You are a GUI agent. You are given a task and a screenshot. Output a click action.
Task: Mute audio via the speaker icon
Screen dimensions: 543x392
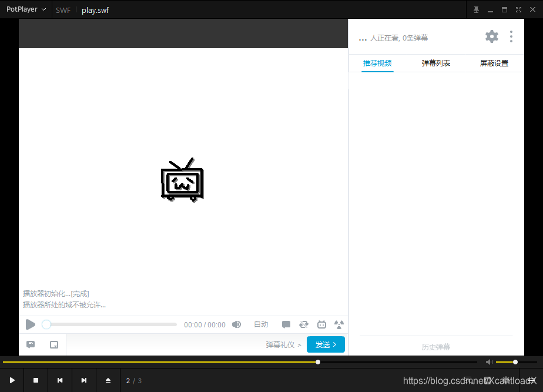[236, 324]
